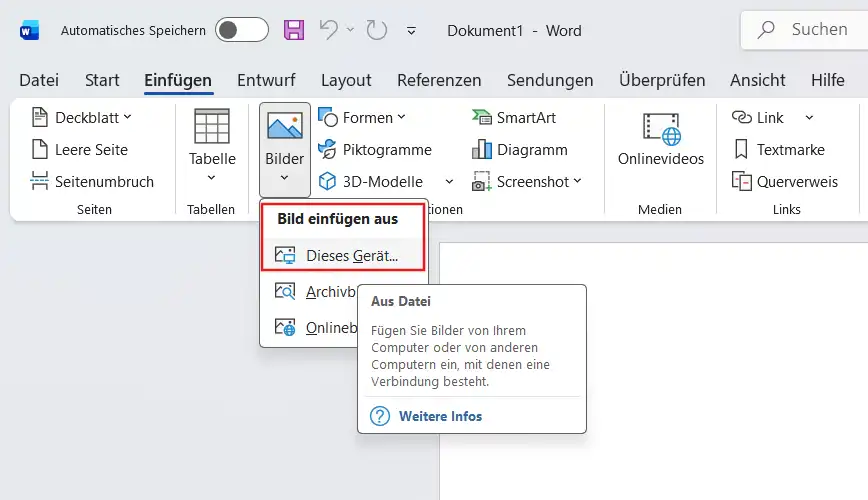Insert a Diagramm chart

point(520,150)
